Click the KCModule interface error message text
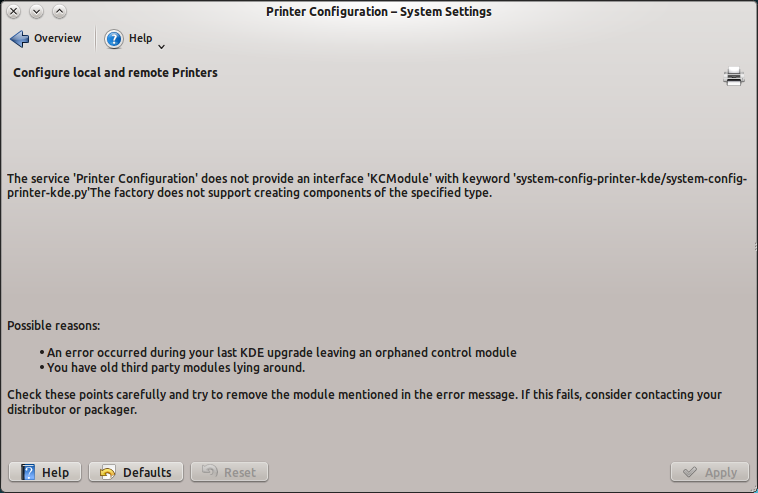Viewport: 758px width, 493px height. click(377, 186)
